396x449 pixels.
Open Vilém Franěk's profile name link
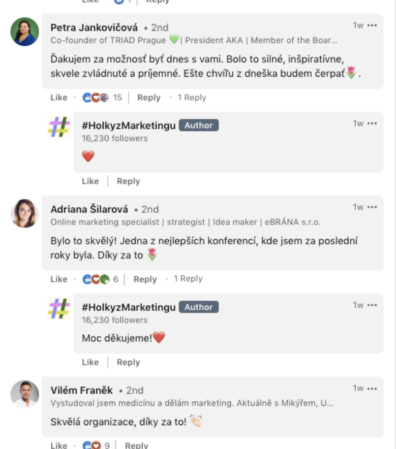pos(82,390)
